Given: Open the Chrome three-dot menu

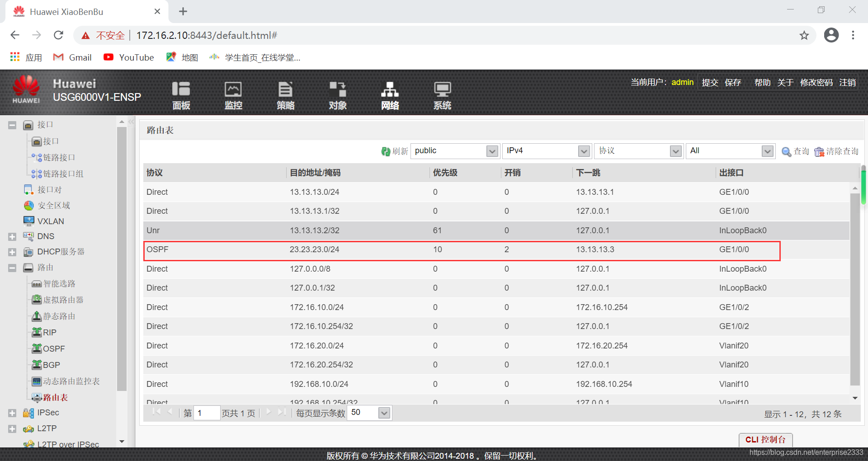Looking at the screenshot, I should coord(853,35).
